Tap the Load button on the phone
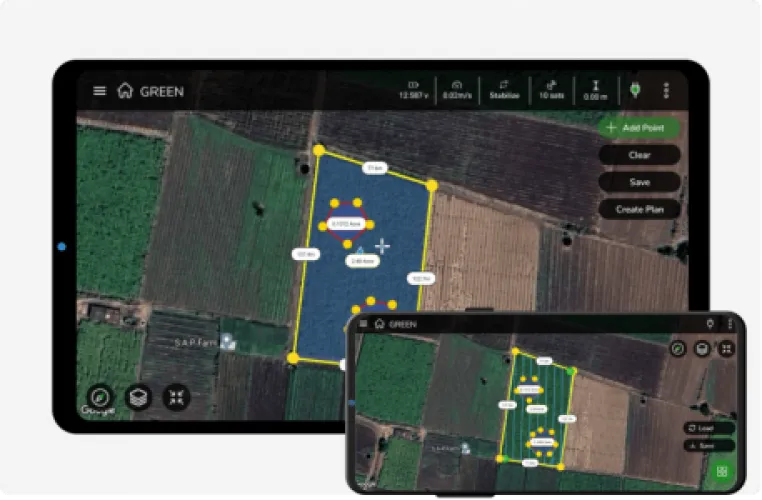This screenshot has width=762, height=500. 708,428
